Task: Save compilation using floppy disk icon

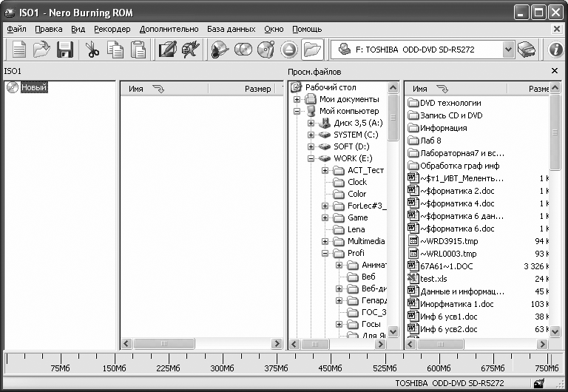Action: (65, 50)
